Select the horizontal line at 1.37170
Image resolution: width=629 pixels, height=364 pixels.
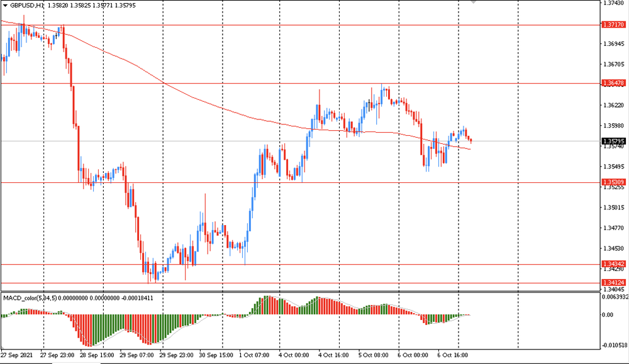[x=300, y=25]
